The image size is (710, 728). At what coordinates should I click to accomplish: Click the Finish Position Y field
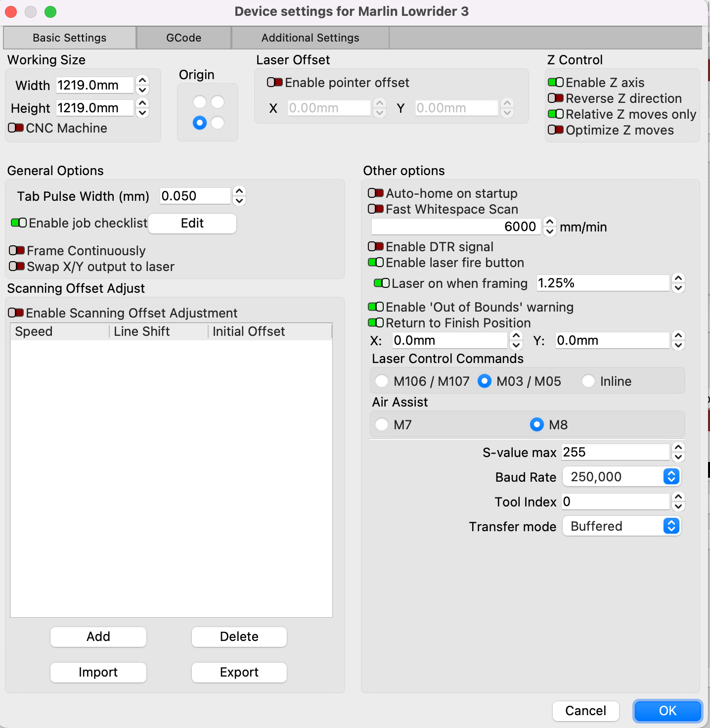613,340
